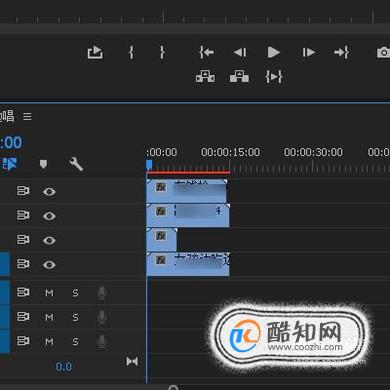
Task: Click the Mark In curly brace button
Action: click(131, 52)
